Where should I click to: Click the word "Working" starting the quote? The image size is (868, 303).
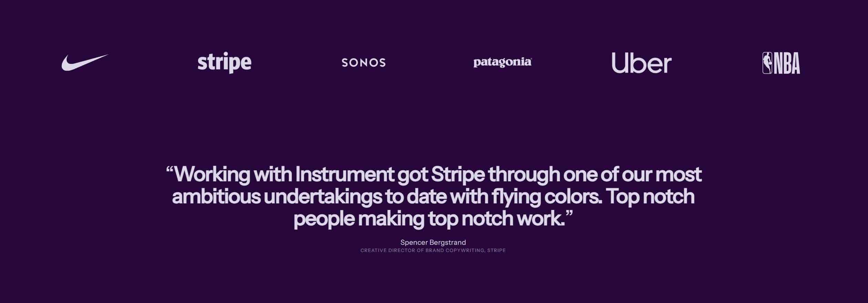[212, 175]
